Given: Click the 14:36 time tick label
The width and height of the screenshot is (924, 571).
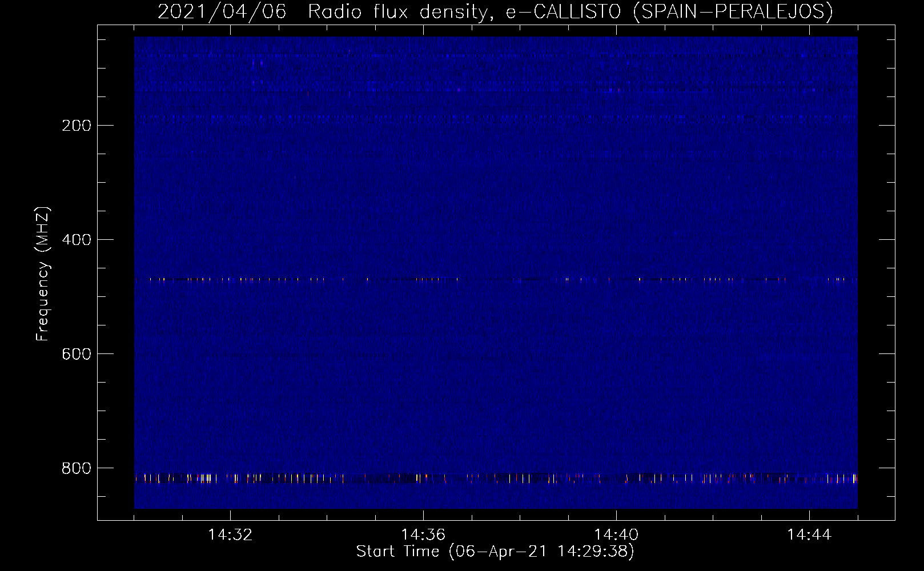Looking at the screenshot, I should point(423,535).
